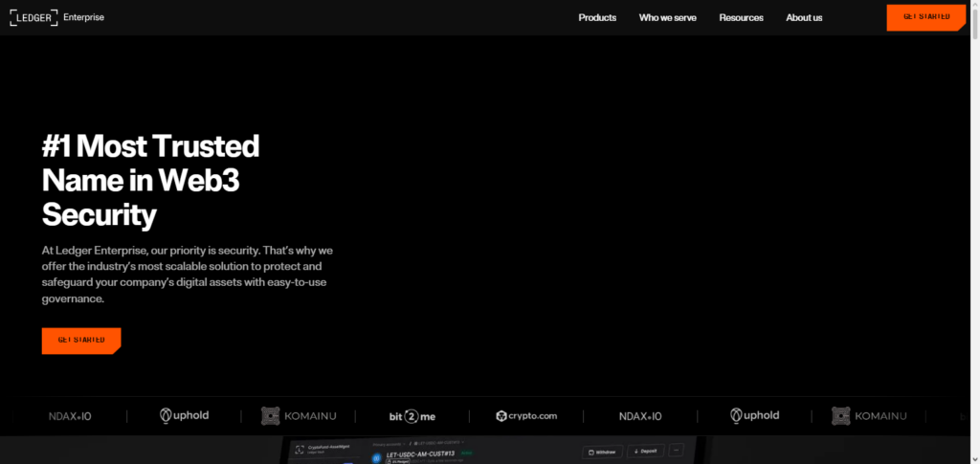Click the page's vertical scrollbar
This screenshot has width=980, height=464.
tap(974, 230)
